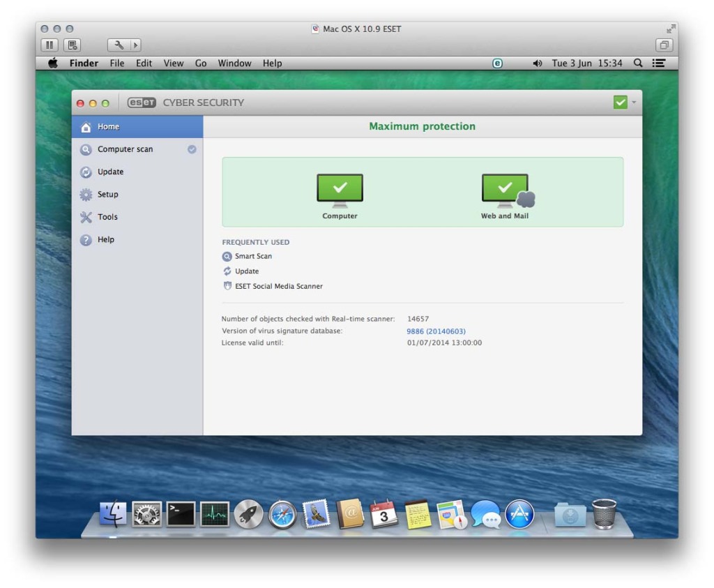Open the Downloads folder in Dock
This screenshot has width=714, height=588.
[570, 515]
